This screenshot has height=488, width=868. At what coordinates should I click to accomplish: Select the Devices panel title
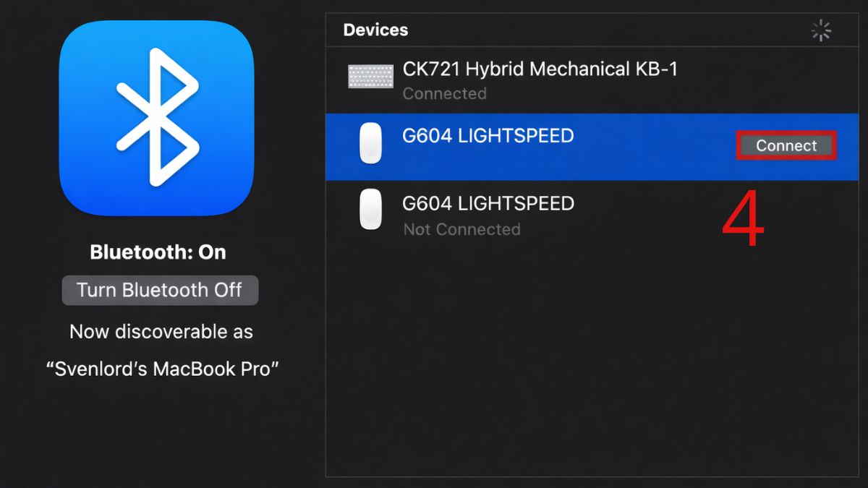coord(376,30)
